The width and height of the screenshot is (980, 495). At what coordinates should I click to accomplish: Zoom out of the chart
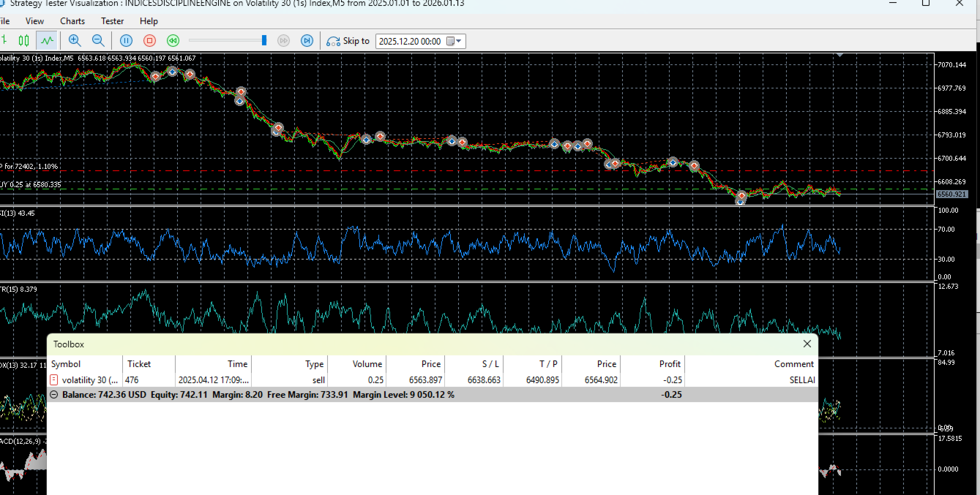coord(97,41)
